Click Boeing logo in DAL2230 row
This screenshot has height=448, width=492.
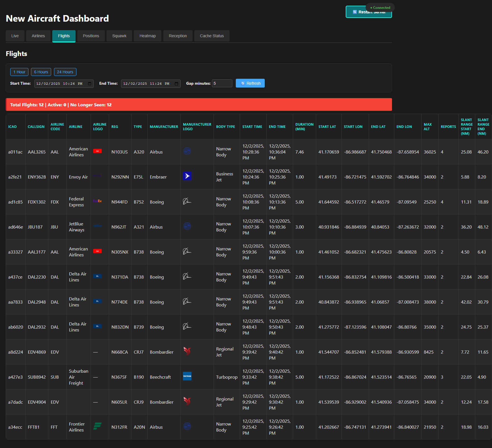(187, 276)
